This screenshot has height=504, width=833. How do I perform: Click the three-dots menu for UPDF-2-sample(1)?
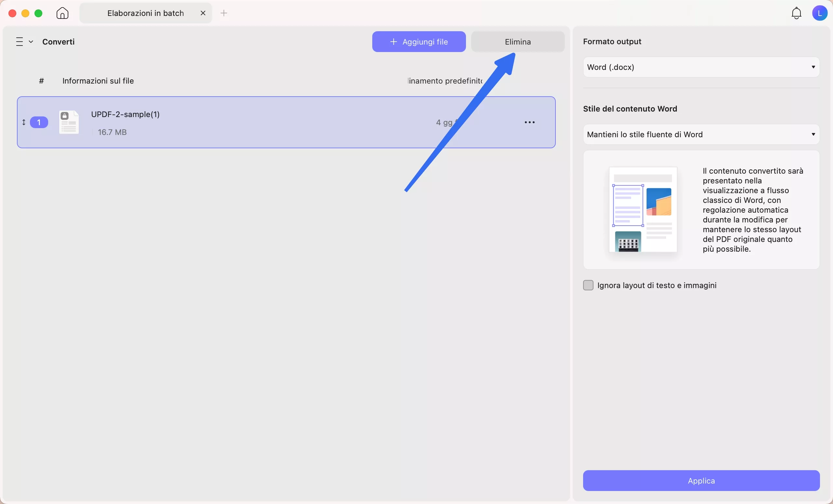tap(529, 122)
